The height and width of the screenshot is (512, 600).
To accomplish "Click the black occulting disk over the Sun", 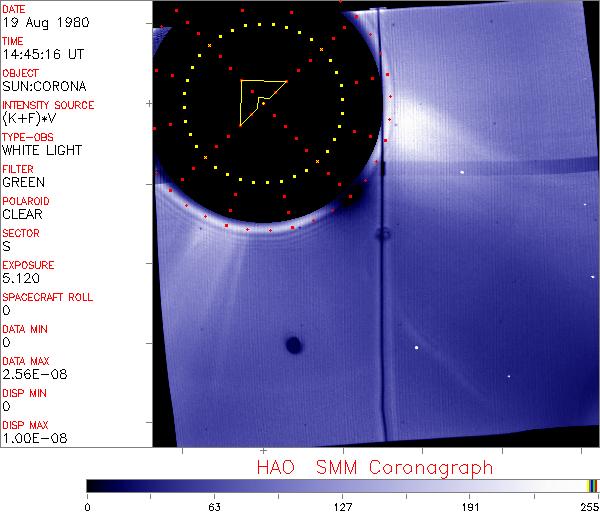I will [x=300, y=150].
